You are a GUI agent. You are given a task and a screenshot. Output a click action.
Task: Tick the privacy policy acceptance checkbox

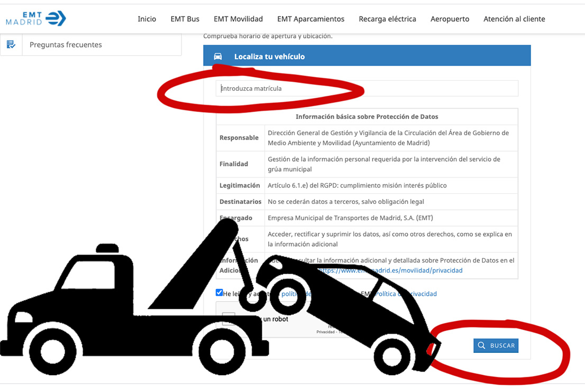(x=219, y=293)
